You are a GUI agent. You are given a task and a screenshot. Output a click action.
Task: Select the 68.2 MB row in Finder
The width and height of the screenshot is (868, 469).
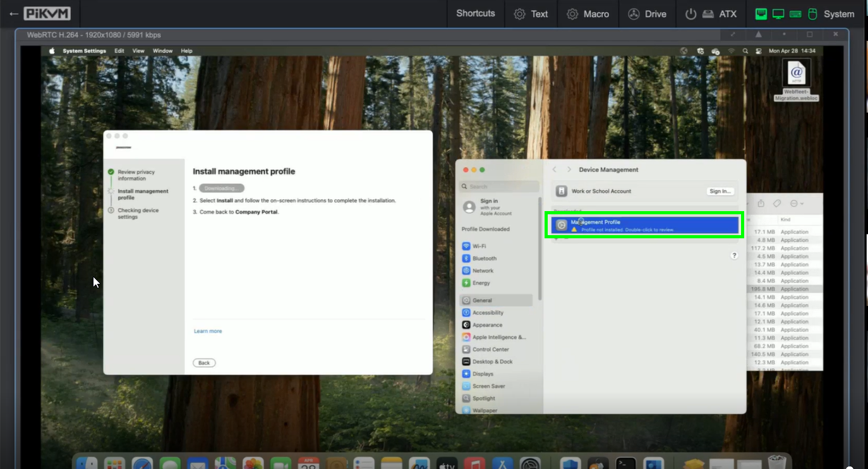point(785,346)
